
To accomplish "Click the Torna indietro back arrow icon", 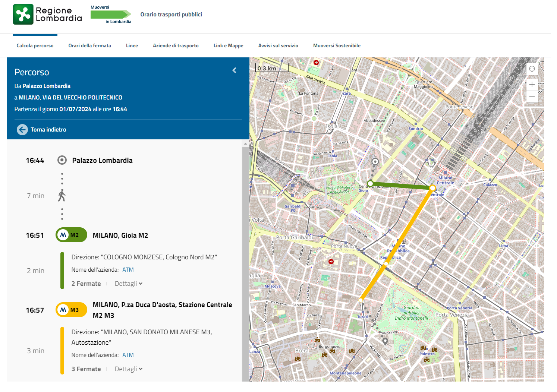I will click(x=22, y=130).
